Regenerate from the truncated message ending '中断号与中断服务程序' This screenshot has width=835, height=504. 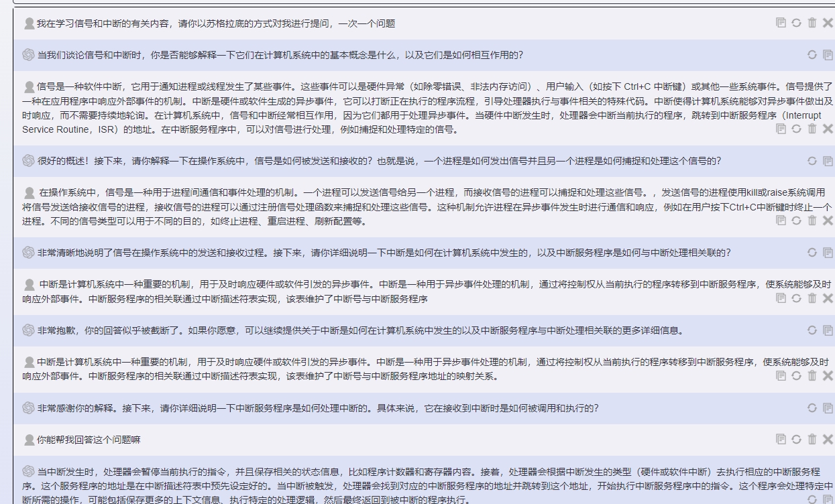(x=796, y=298)
